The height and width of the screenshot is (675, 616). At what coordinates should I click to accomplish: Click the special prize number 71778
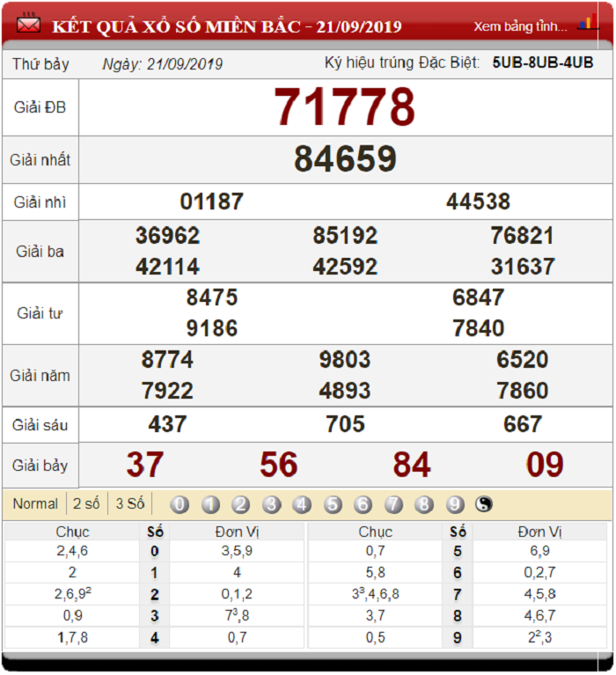pyautogui.click(x=345, y=106)
